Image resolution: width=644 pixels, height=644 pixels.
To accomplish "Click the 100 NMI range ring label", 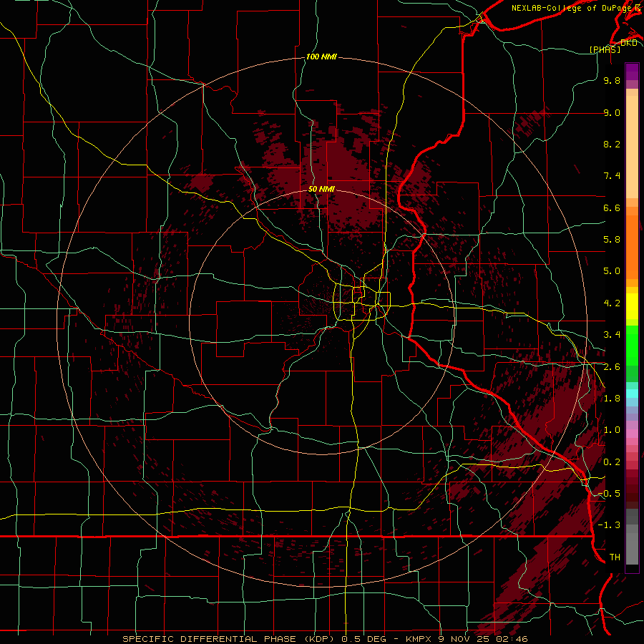I will [x=321, y=57].
